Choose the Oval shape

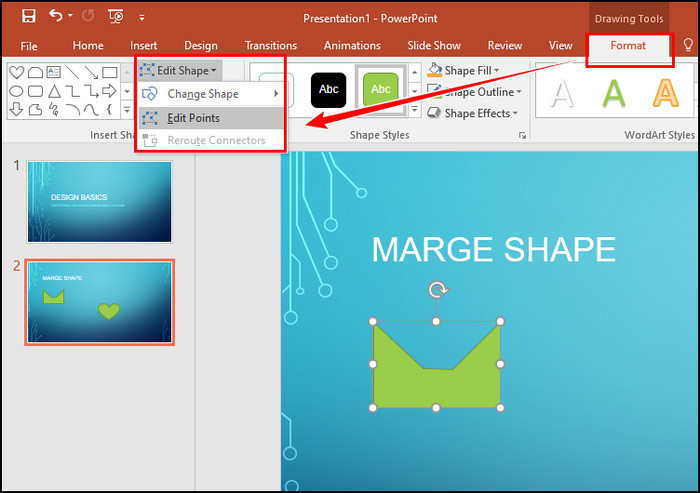(17, 91)
